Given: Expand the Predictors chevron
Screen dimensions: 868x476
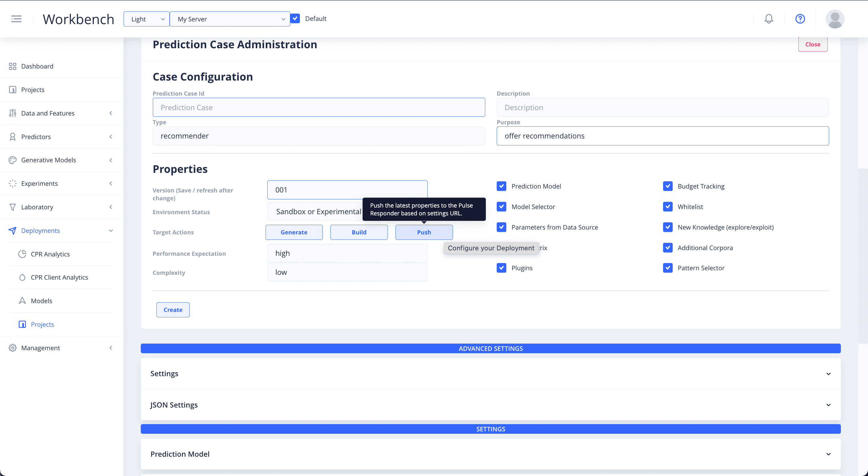Looking at the screenshot, I should coord(111,137).
